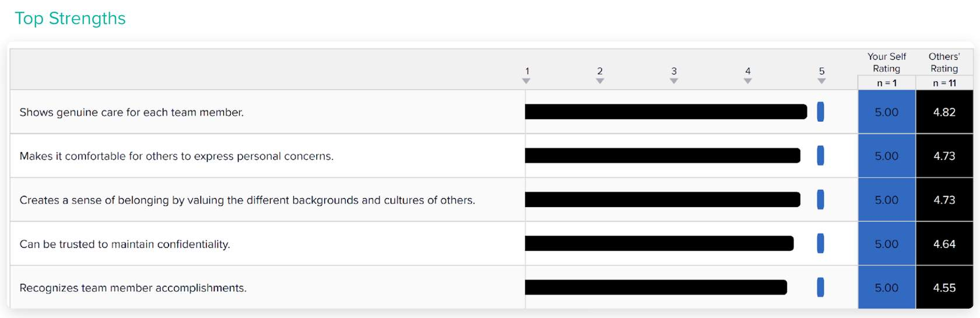Click 'Your Self Rating' column header
Viewport: 980px width, 318px height.
(886, 62)
